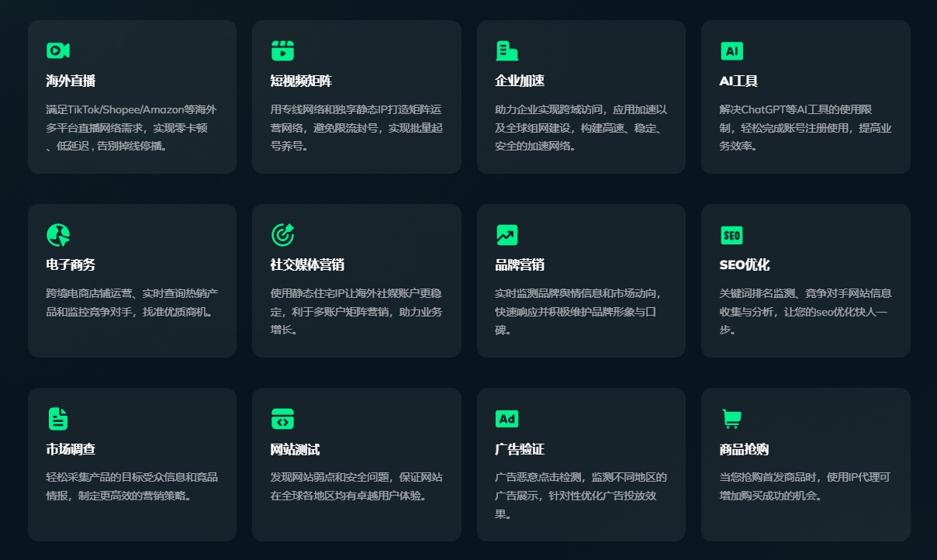Screen dimensions: 937x560
Task: Click the AI badge icon
Action: pyautogui.click(x=731, y=50)
